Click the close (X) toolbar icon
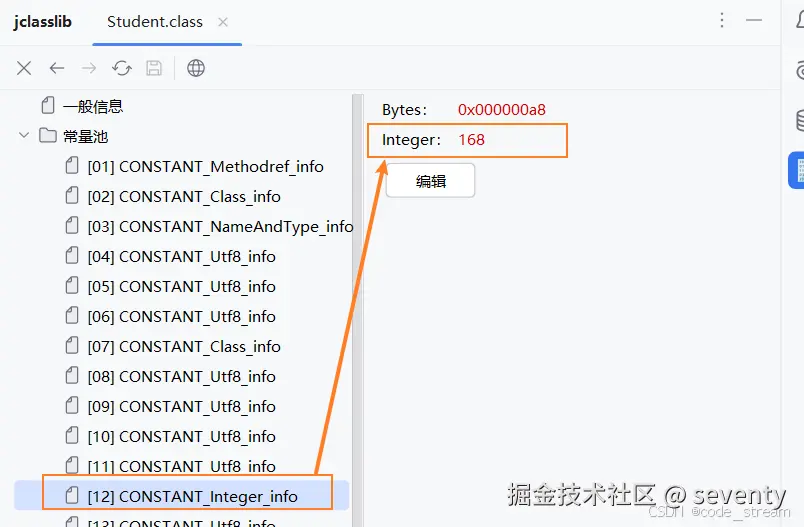Screen dimensions: 804x527 pos(24,68)
